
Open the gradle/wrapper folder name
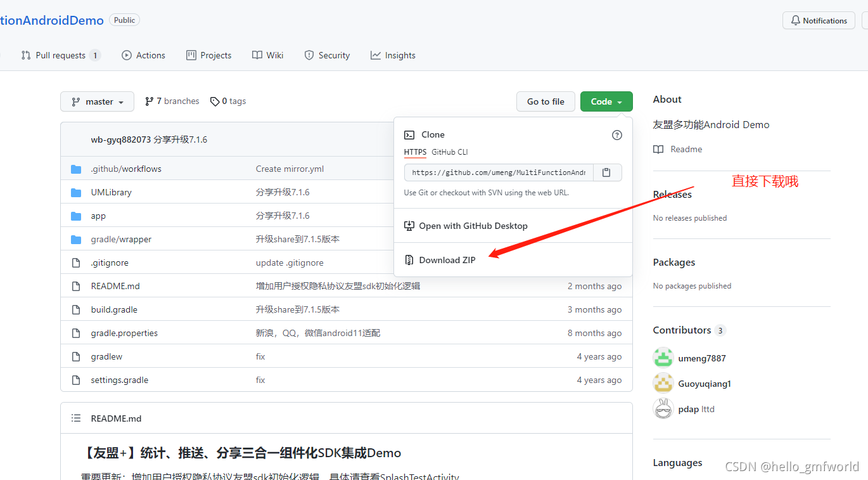[121, 240]
